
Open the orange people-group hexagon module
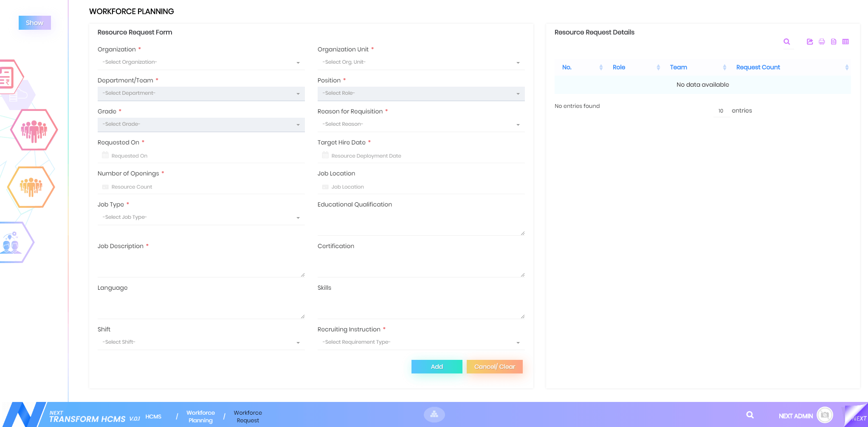pos(31,187)
